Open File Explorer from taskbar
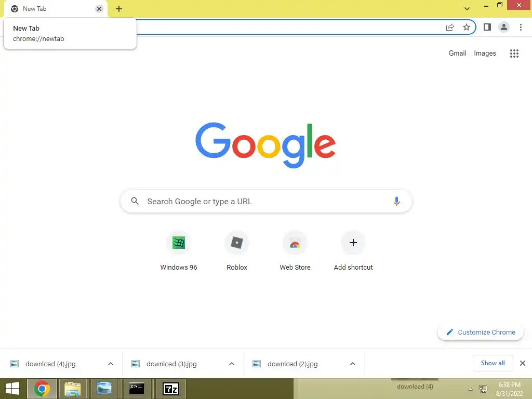The width and height of the screenshot is (532, 399). click(73, 389)
